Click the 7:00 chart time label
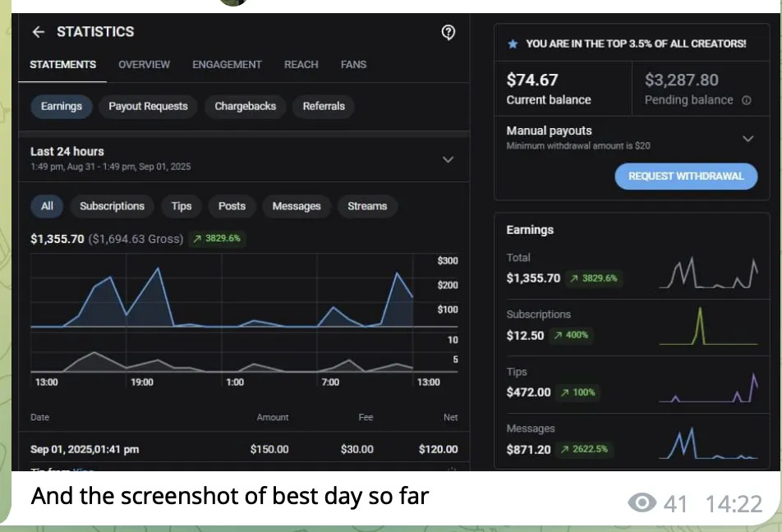The width and height of the screenshot is (782, 532). click(x=330, y=382)
